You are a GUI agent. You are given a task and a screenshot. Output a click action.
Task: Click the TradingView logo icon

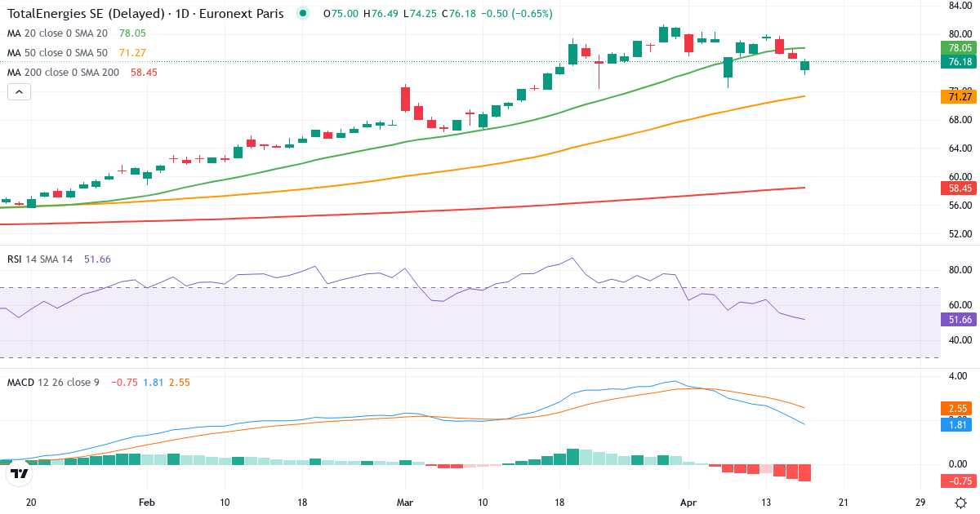pyautogui.click(x=20, y=472)
